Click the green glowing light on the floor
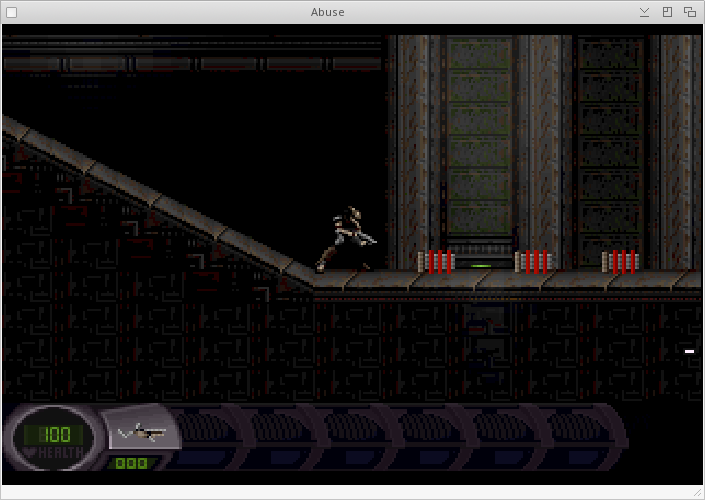Screen dimensions: 705x500 482,266
